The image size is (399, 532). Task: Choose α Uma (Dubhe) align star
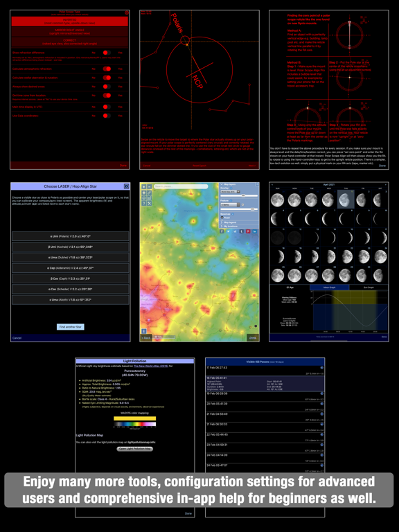pyautogui.click(x=70, y=257)
